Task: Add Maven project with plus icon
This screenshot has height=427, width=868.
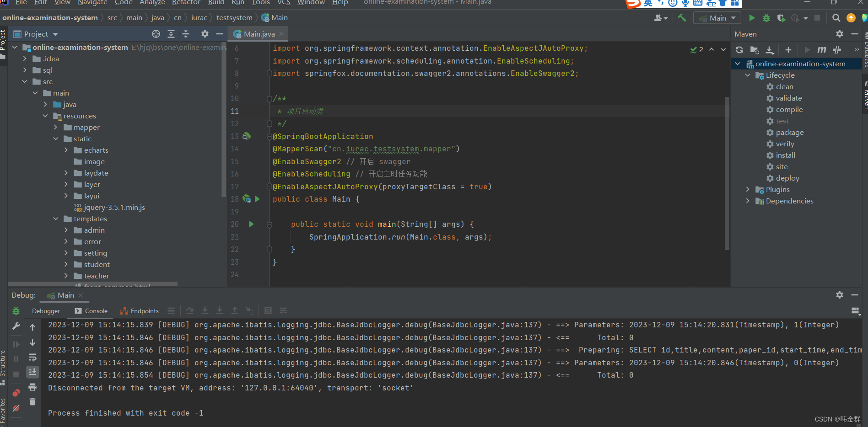Action: pos(788,50)
